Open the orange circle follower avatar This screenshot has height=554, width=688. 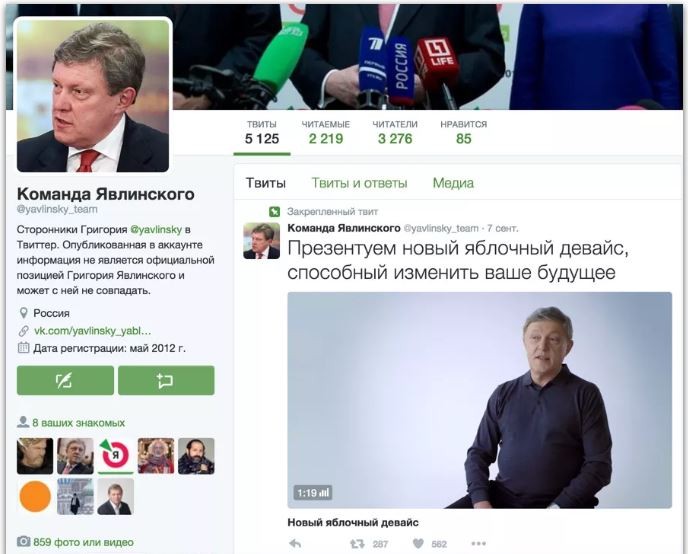pos(35,497)
